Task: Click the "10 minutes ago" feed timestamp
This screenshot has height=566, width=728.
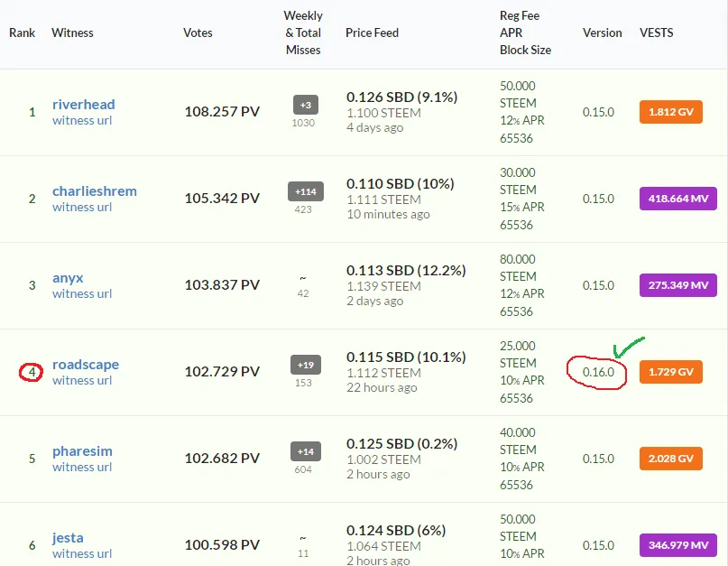Action: [x=388, y=214]
